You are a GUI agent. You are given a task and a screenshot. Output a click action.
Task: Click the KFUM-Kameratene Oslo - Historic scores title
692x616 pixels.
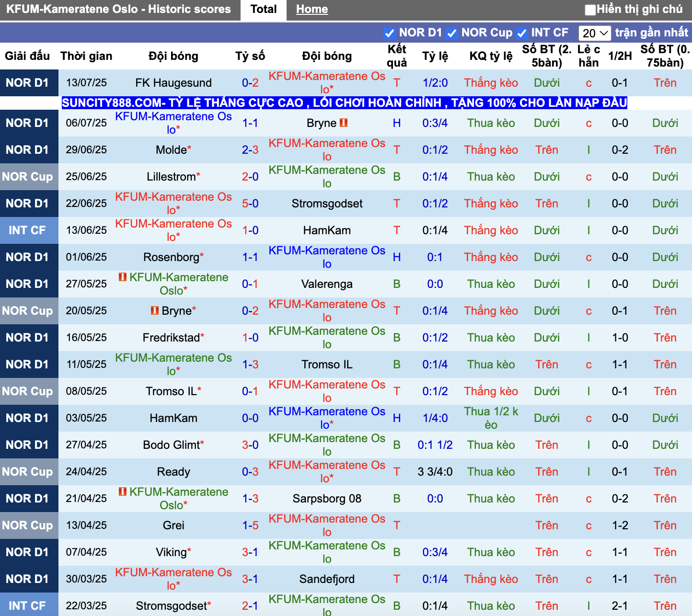118,9
